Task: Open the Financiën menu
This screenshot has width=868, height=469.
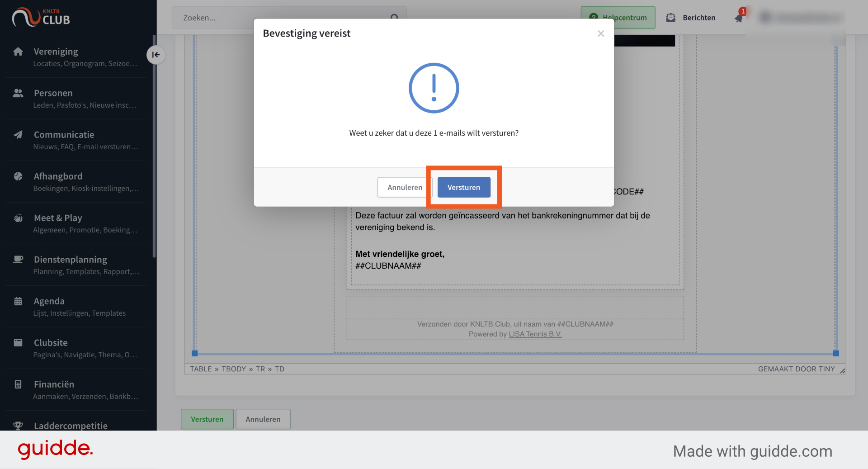Action: tap(76, 390)
